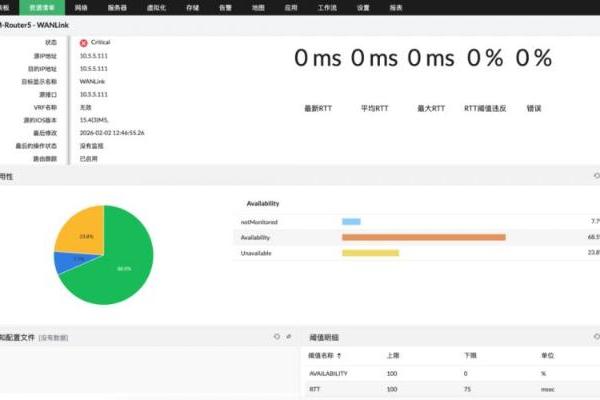
Task: Click the 'Availability' row label beside orange bar
Action: (x=255, y=237)
